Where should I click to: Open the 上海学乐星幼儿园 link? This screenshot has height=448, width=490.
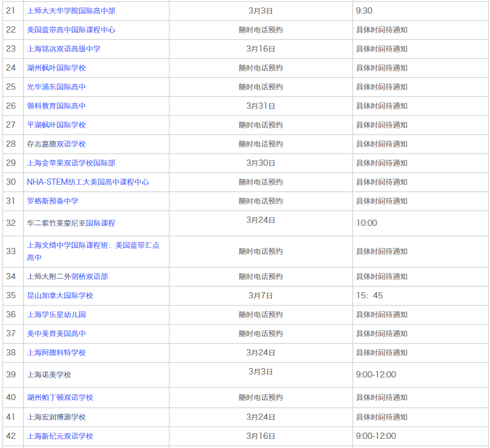pyautogui.click(x=56, y=315)
